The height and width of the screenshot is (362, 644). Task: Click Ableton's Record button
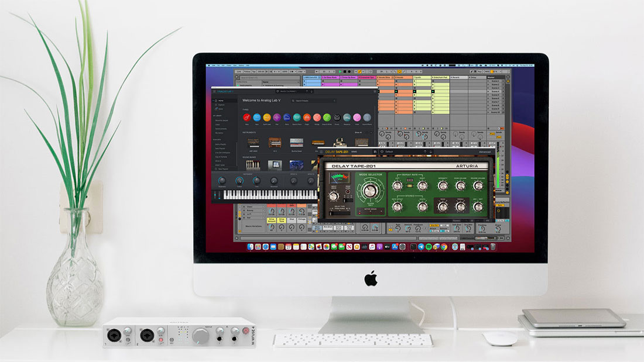click(349, 71)
